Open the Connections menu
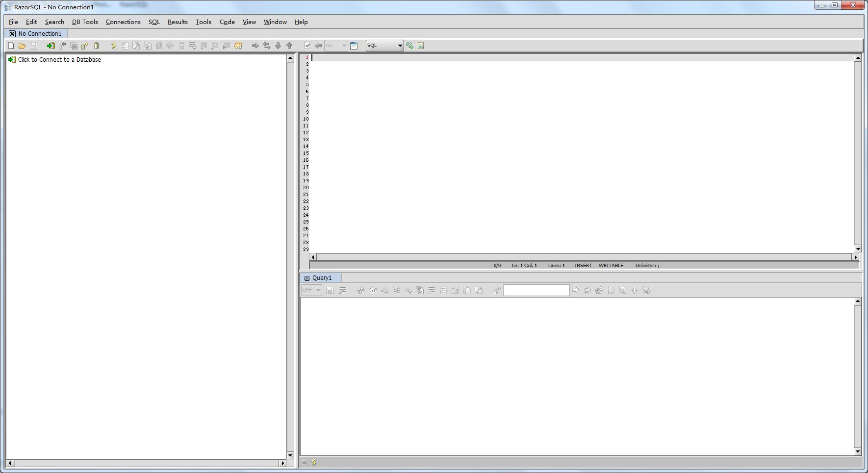Viewport: 868px width, 473px height. pos(123,22)
